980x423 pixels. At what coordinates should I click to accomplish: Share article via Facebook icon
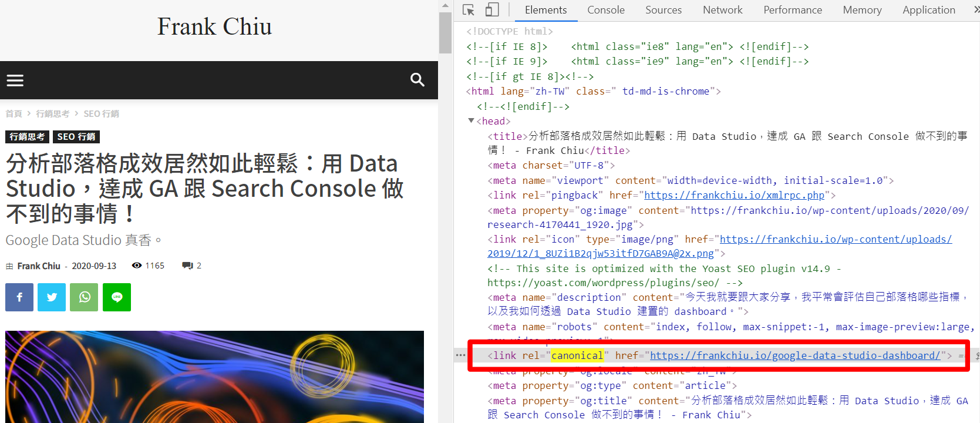tap(19, 297)
